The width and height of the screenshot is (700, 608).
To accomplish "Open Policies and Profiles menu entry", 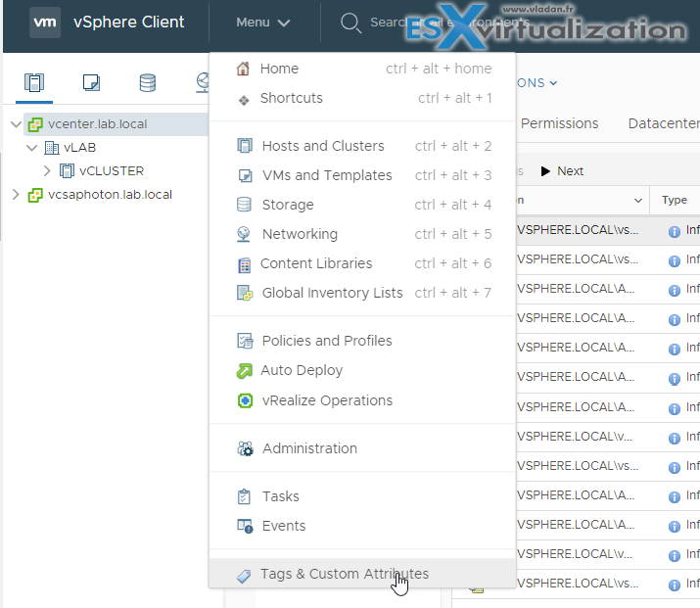I will click(362, 341).
